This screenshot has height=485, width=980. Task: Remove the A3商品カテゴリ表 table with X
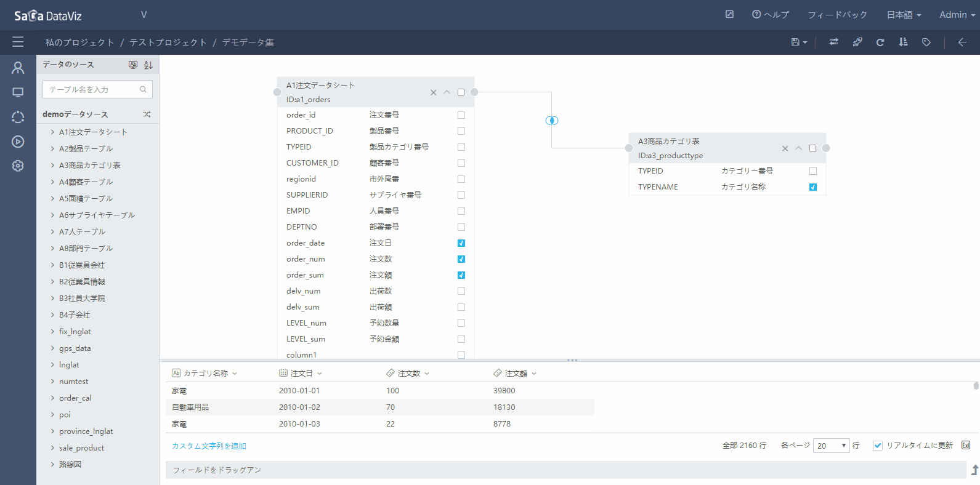coord(785,148)
